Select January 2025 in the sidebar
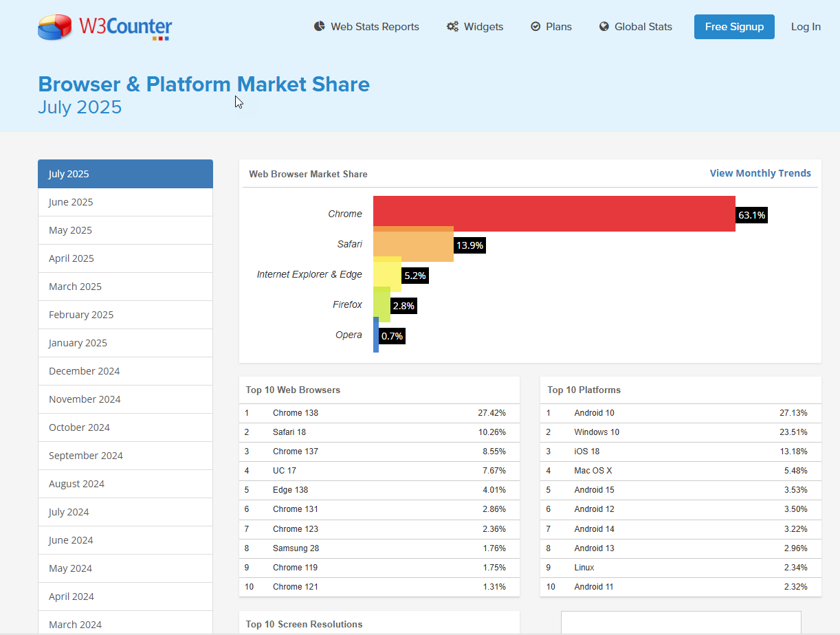 [x=125, y=343]
